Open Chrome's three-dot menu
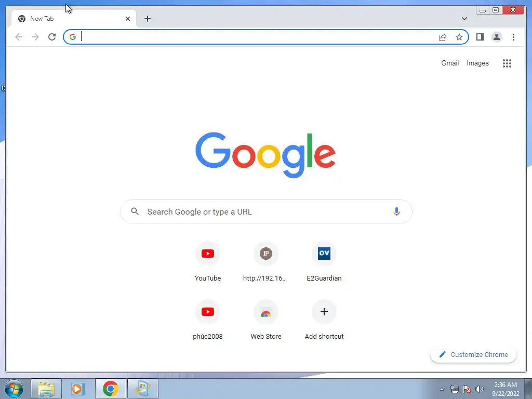 (x=513, y=37)
